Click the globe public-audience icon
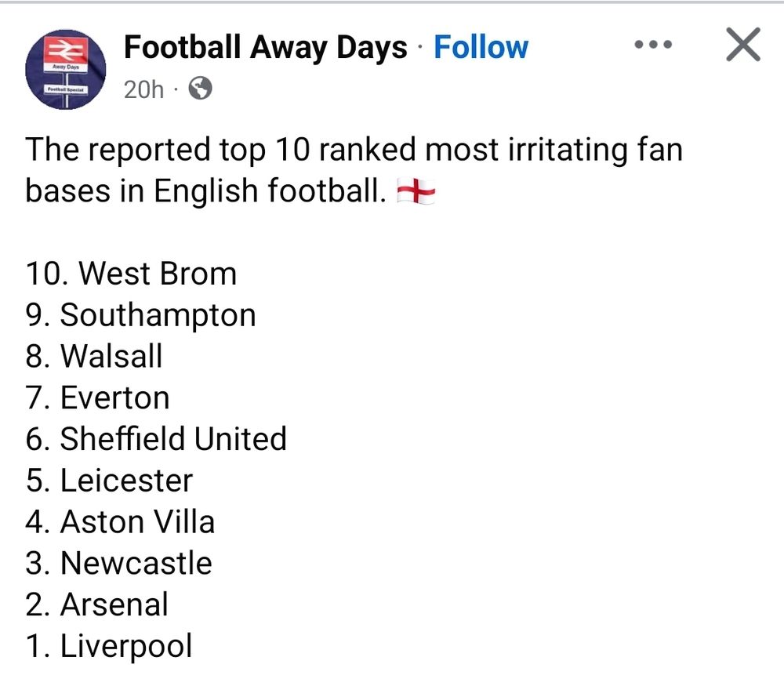Screen dimensions: 784x686 201,90
